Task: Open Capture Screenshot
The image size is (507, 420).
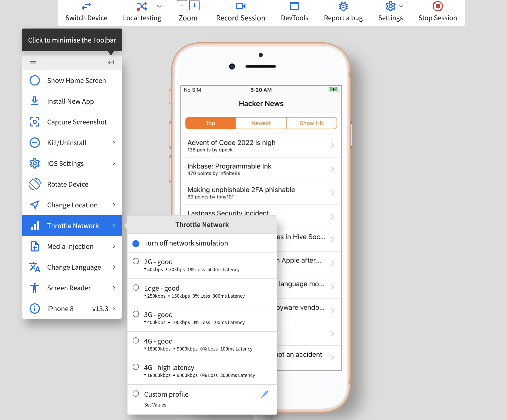Action: (x=77, y=122)
